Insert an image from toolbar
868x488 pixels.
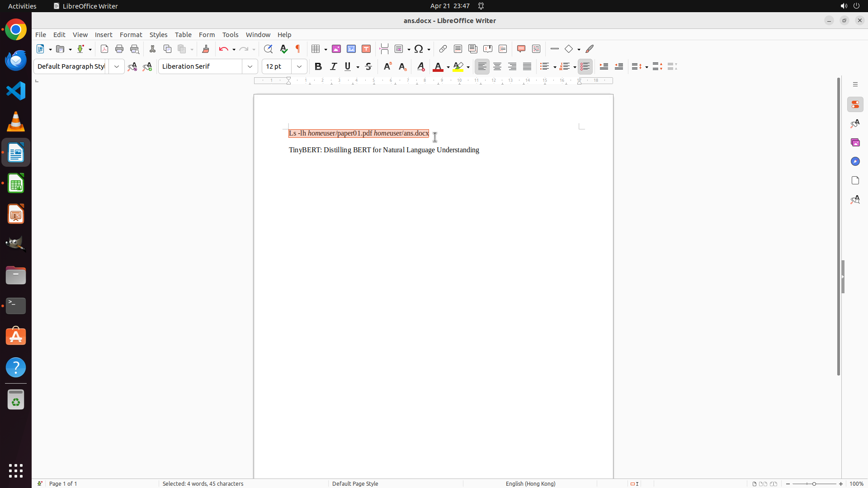[336, 49]
